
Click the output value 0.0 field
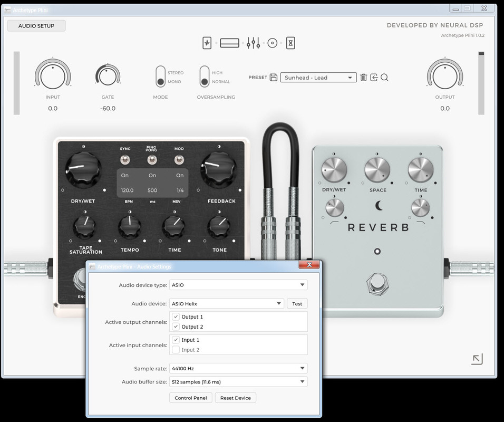click(x=445, y=108)
